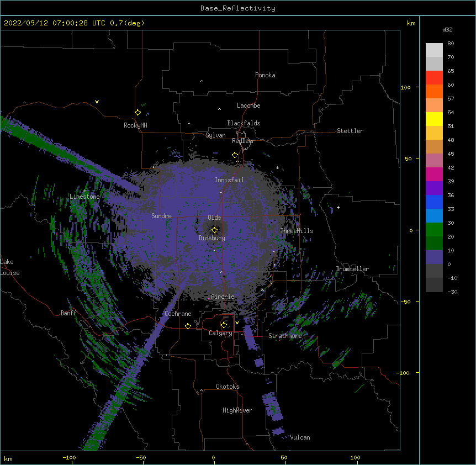Click the Base_Reflectivity title
The width and height of the screenshot is (476, 465).
238,8
